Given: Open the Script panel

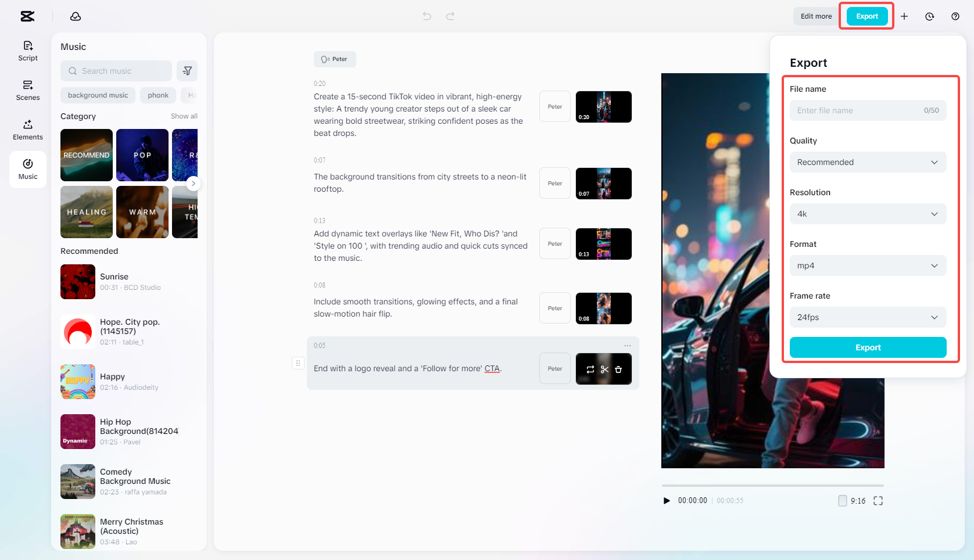Looking at the screenshot, I should pyautogui.click(x=27, y=51).
